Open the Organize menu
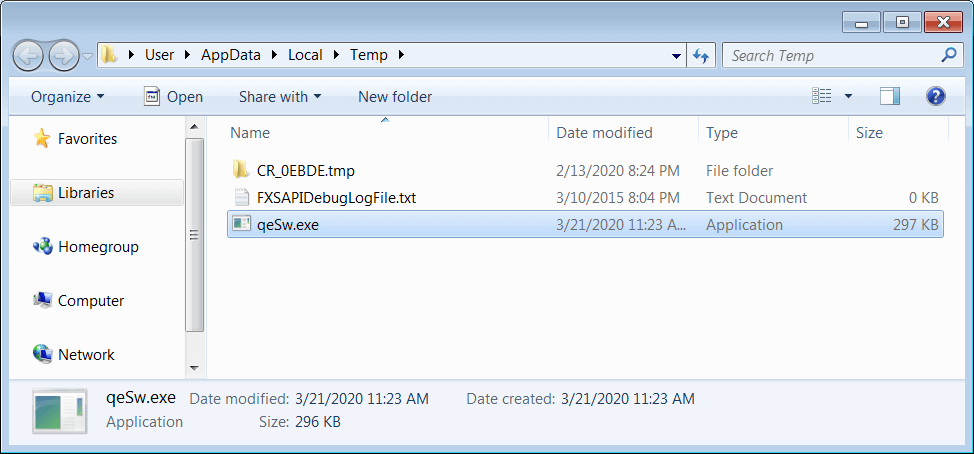The image size is (974, 454). coord(68,97)
